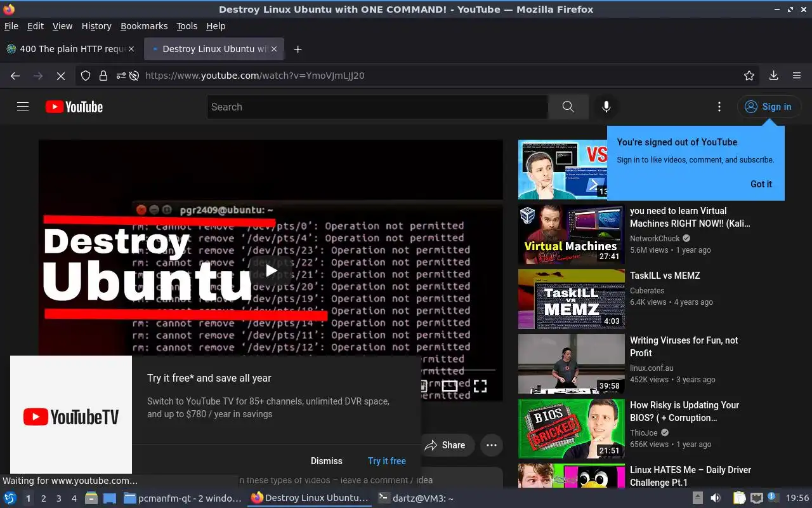Screen dimensions: 812x508
Task: Show desktop using the blue taskbar icon
Action: pos(110,498)
